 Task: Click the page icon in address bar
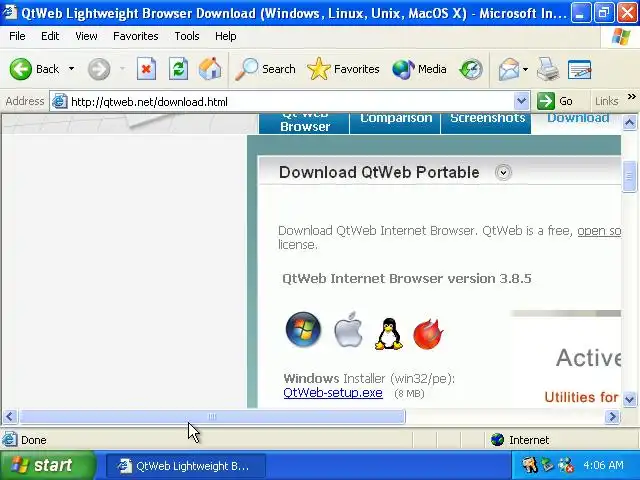coord(60,101)
